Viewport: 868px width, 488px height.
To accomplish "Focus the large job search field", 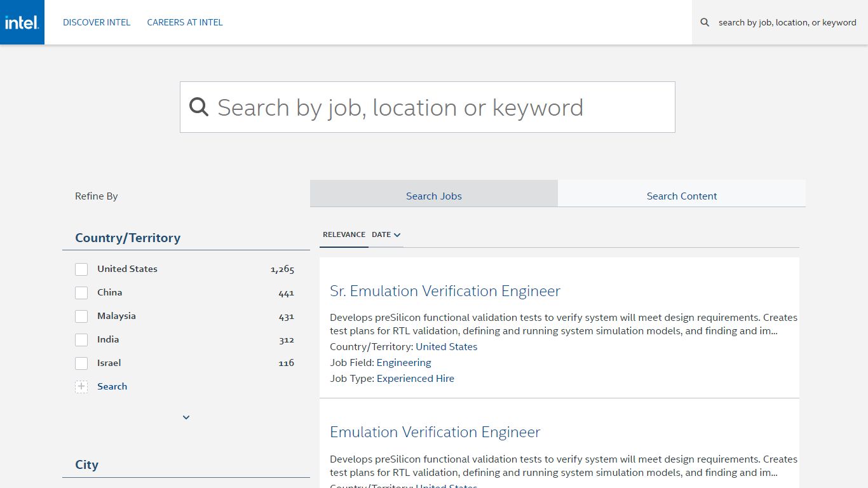I will 427,107.
